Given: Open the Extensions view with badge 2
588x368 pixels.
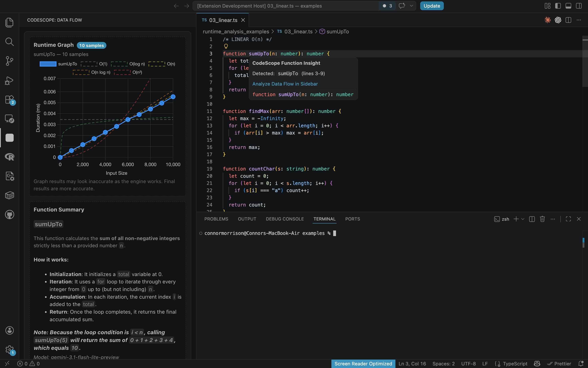Looking at the screenshot, I should pyautogui.click(x=10, y=100).
